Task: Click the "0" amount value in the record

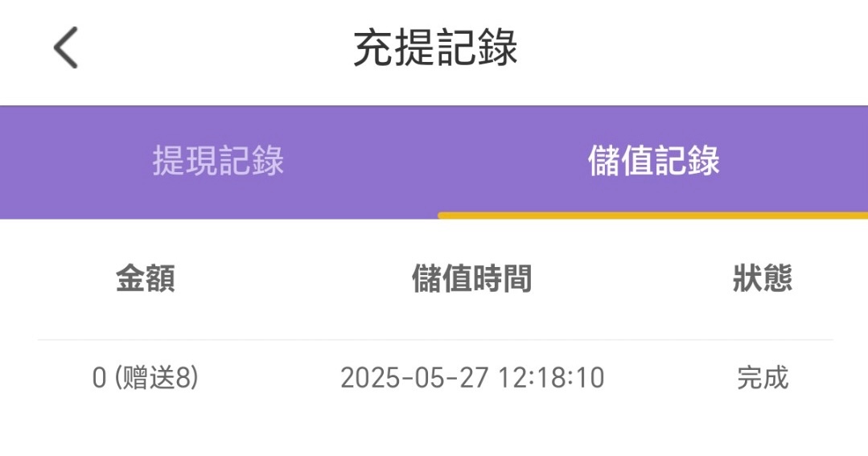Action: (x=100, y=378)
